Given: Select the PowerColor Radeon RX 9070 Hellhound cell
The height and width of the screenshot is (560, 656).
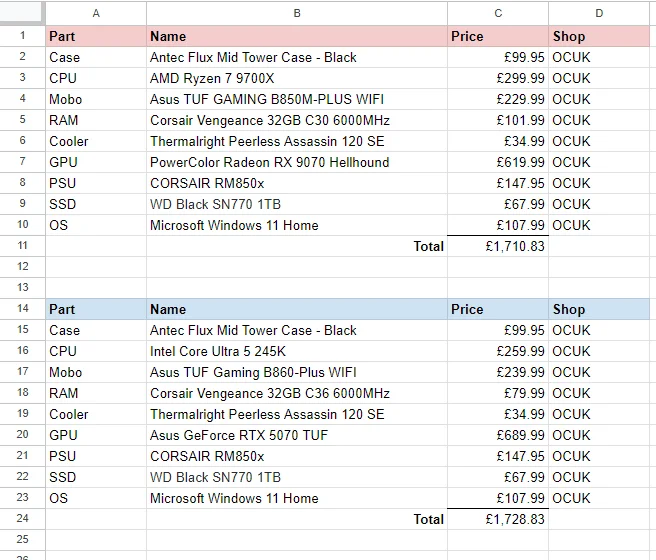Looking at the screenshot, I should (x=297, y=162).
